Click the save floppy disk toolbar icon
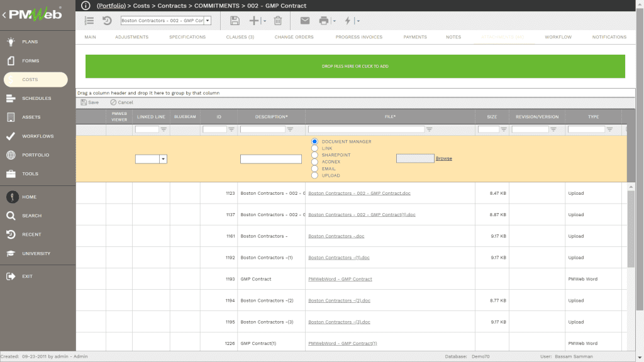The width and height of the screenshot is (644, 362). click(235, 21)
